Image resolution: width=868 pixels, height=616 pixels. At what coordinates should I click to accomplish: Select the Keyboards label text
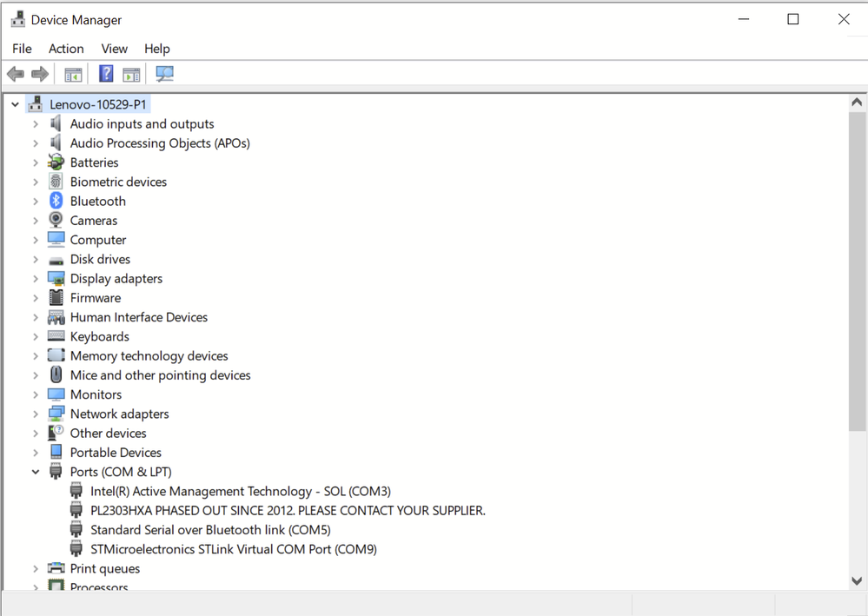tap(100, 336)
